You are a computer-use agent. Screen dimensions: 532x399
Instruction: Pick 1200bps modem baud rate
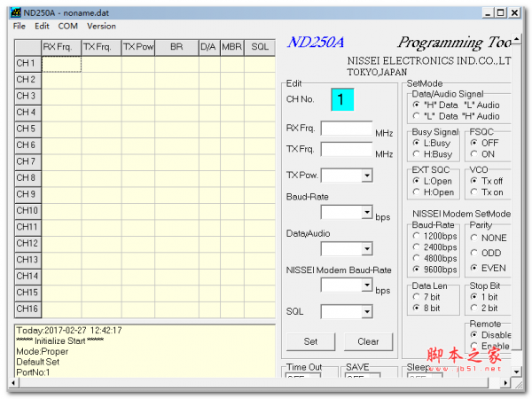[x=435, y=236]
